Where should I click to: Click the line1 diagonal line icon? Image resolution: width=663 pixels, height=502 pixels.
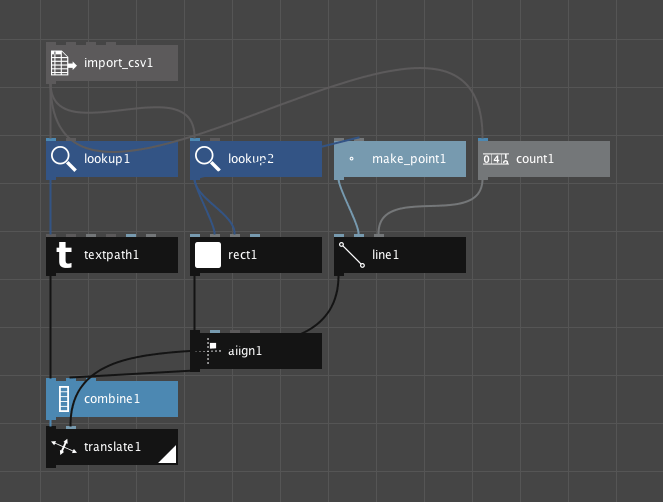tap(352, 255)
